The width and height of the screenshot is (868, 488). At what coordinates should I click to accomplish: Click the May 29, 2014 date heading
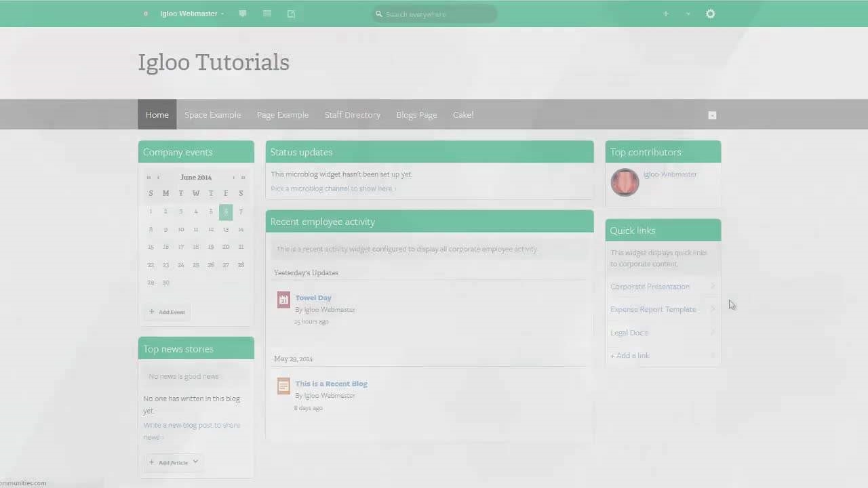tap(293, 359)
